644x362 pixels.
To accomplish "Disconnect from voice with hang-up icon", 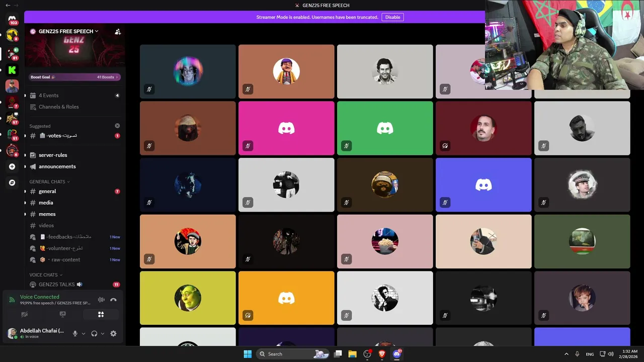I will point(113,300).
